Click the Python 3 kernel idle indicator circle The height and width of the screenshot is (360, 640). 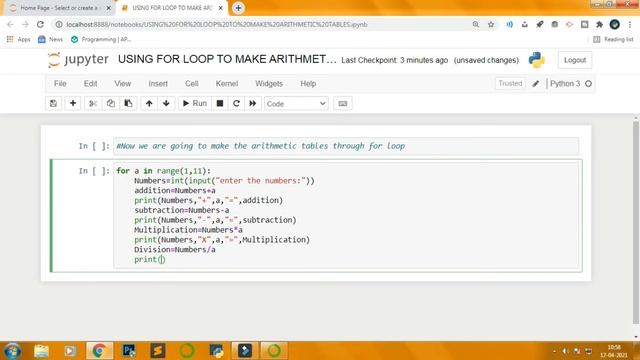click(588, 84)
